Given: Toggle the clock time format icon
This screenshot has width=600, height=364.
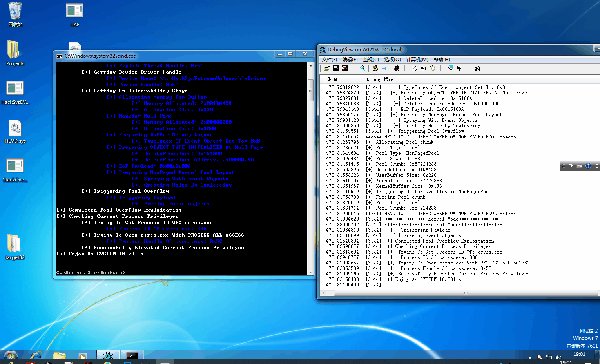Looking at the screenshot, I should pos(433,69).
